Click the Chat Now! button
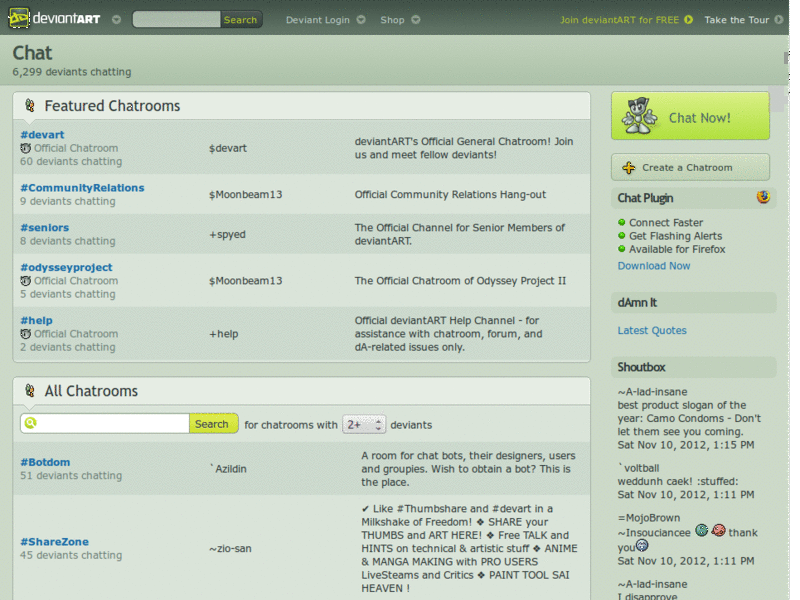The width and height of the screenshot is (800, 600). tap(690, 116)
